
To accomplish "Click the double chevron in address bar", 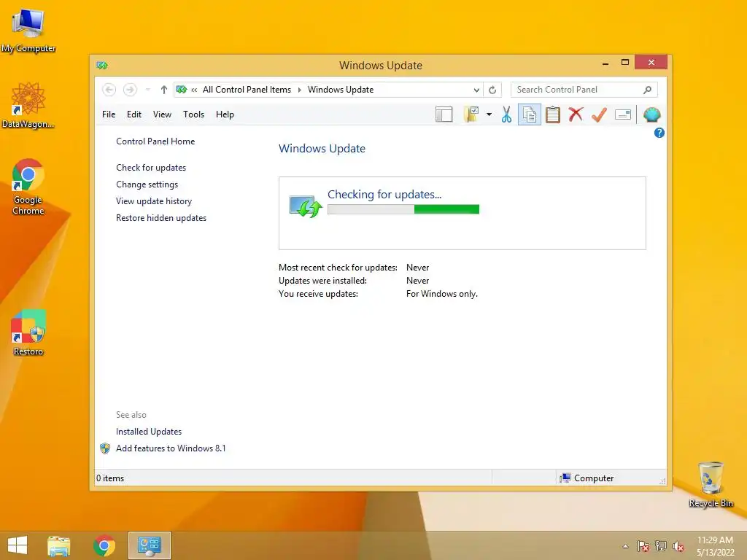I will 194,90.
